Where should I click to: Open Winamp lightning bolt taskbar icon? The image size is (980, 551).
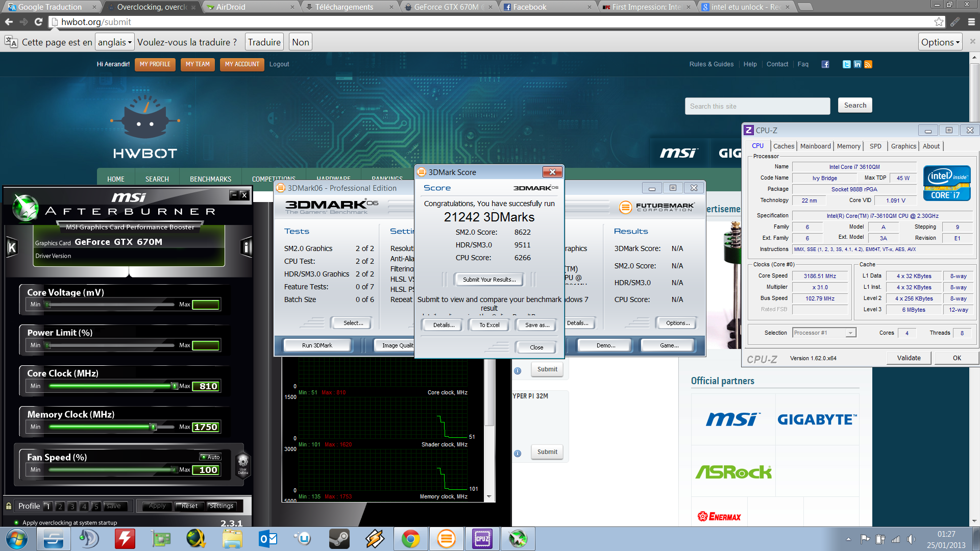(x=375, y=539)
